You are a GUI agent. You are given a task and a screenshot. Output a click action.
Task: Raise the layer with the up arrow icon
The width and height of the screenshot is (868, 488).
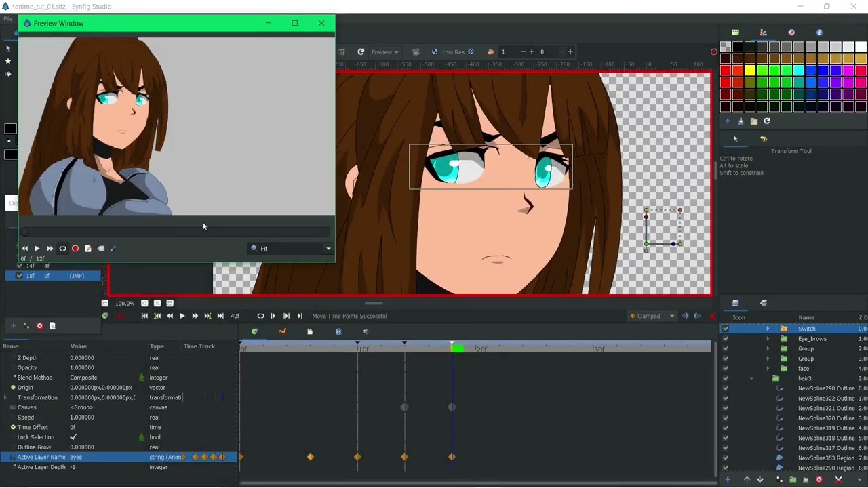747,480
